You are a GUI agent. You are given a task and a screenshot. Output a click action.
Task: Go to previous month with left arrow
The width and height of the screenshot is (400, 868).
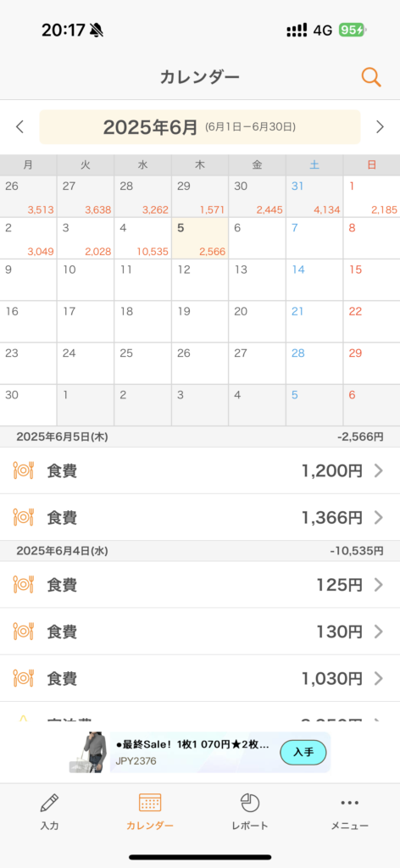[20, 127]
